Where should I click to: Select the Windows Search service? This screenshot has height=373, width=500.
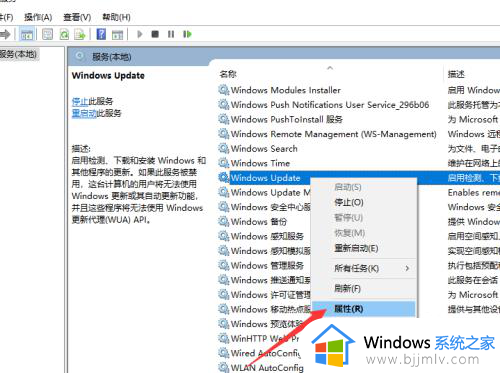pos(264,149)
